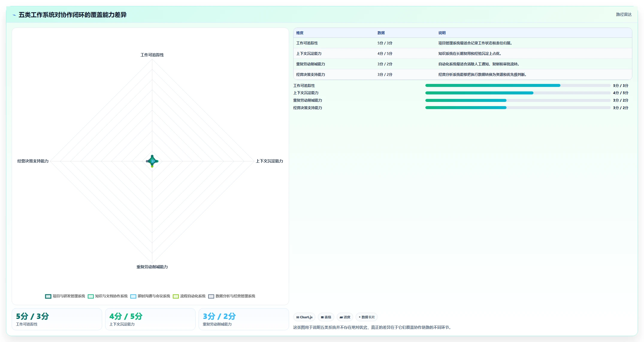Click description 项目管理系统最适合记录工作状态和责任归属
644x342 pixels.
(475, 43)
